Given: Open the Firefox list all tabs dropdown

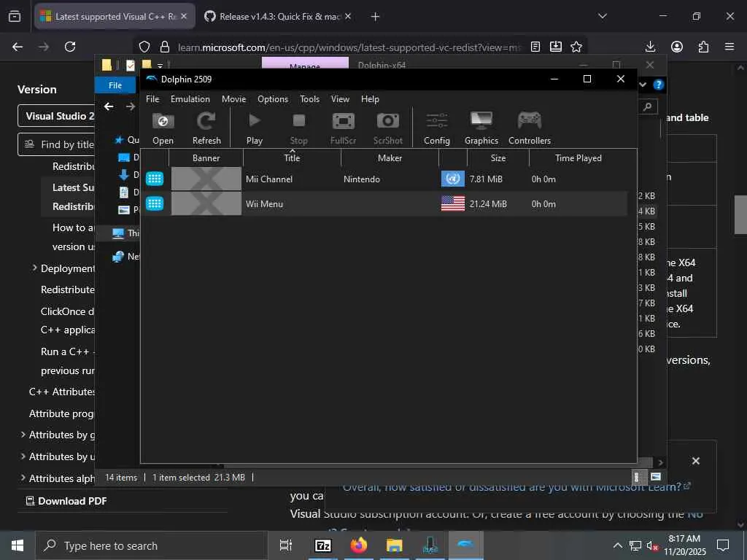Looking at the screenshot, I should point(603,16).
